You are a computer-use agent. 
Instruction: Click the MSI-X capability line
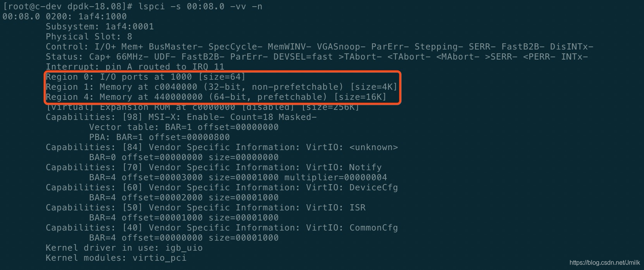click(x=181, y=117)
